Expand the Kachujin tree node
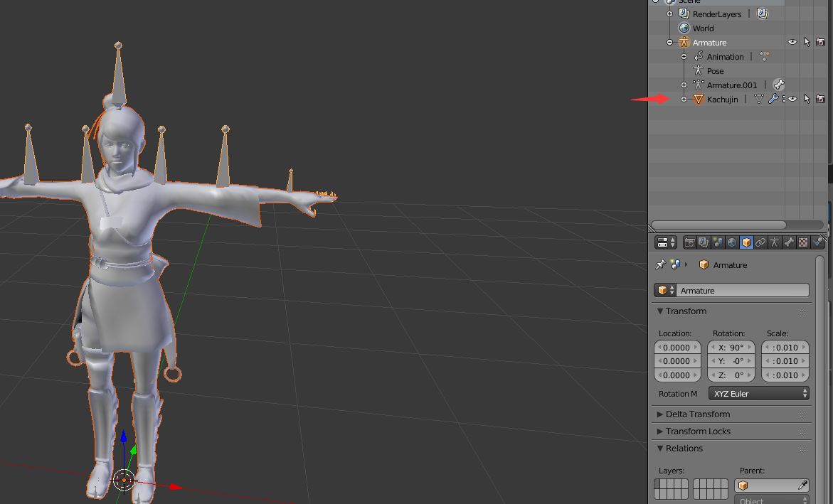833x504 pixels. click(684, 100)
